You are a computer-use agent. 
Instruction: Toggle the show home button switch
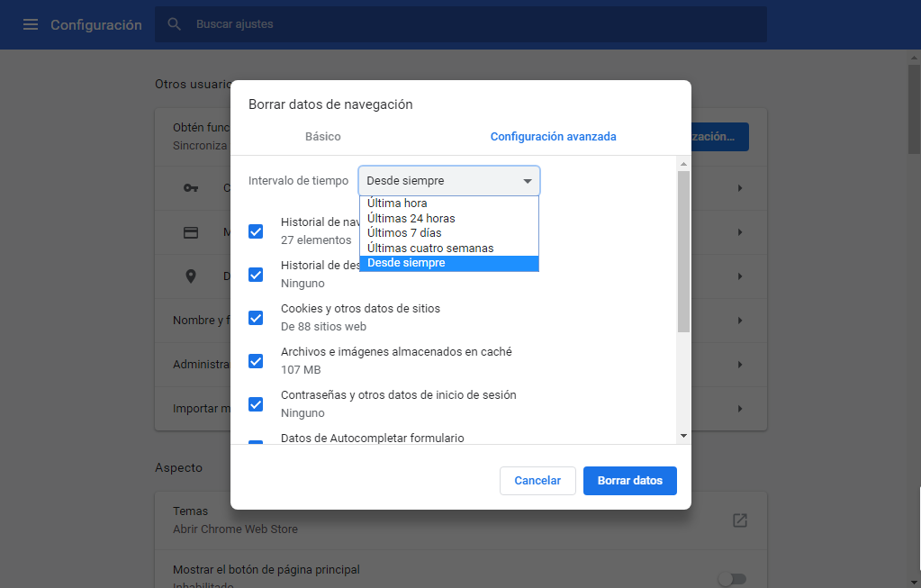pyautogui.click(x=732, y=578)
